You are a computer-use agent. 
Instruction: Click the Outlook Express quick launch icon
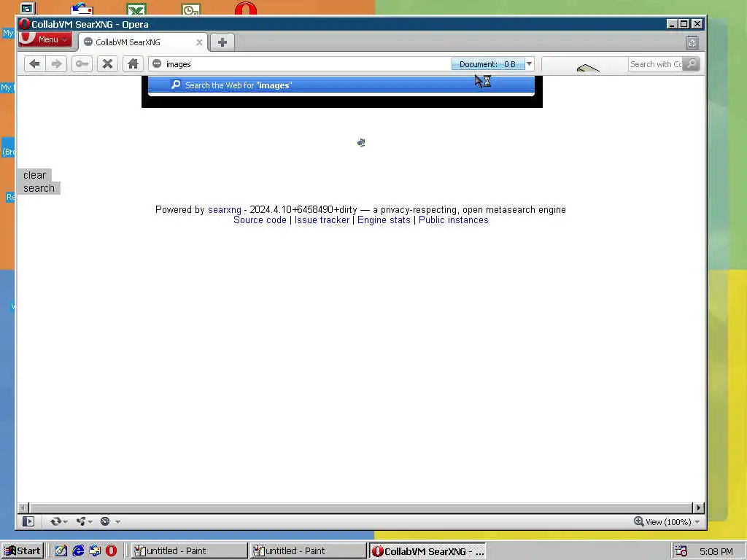(x=95, y=551)
